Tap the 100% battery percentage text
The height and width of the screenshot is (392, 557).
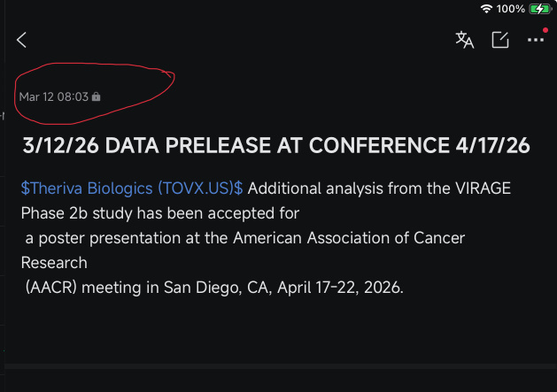[x=510, y=9]
